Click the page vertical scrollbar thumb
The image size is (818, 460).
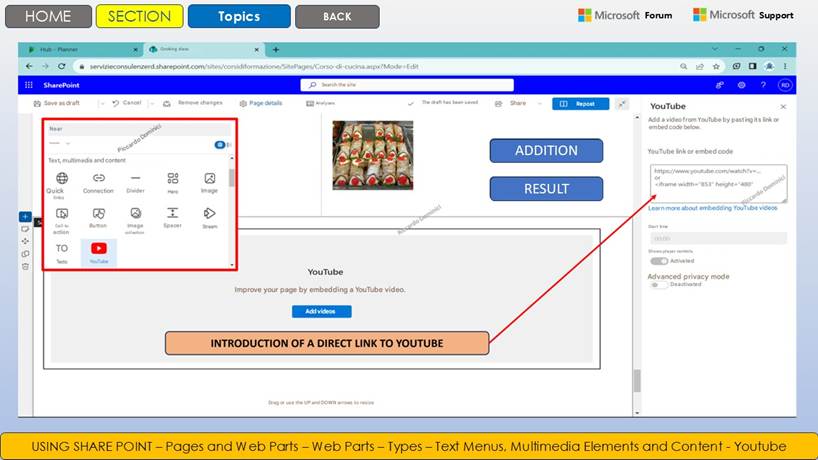636,380
